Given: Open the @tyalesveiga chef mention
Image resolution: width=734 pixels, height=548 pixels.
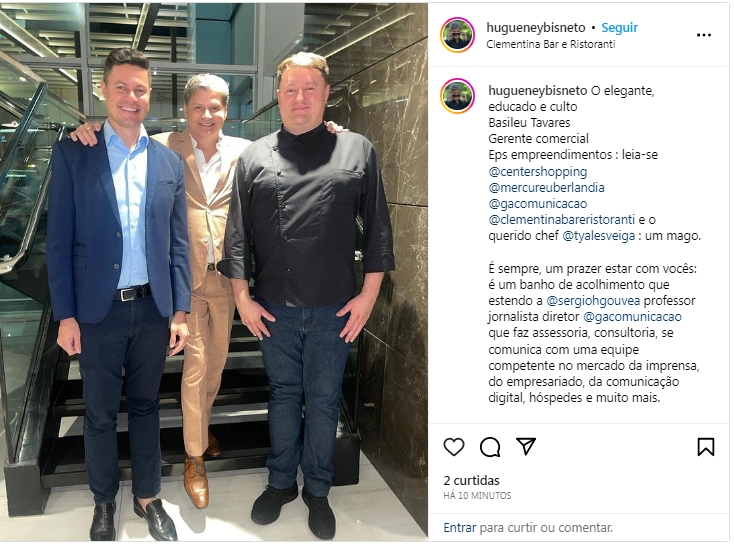Looking at the screenshot, I should [x=598, y=236].
